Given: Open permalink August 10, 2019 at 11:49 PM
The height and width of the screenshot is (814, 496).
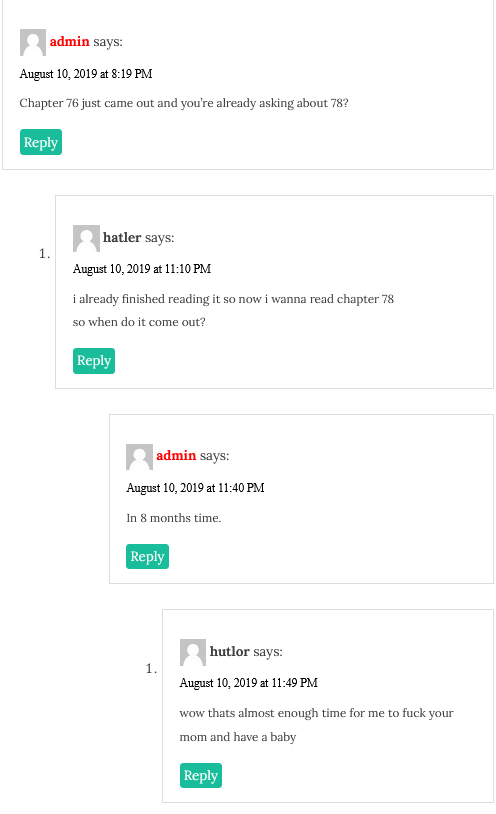Looking at the screenshot, I should 249,683.
